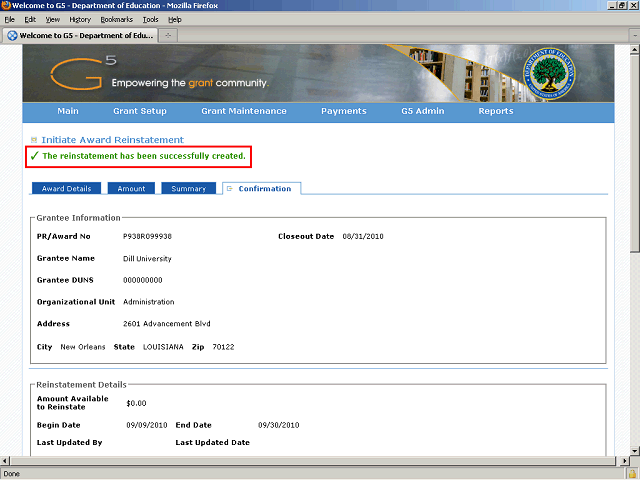Click grantee name Dill University
640x480 pixels.
pyautogui.click(x=147, y=259)
